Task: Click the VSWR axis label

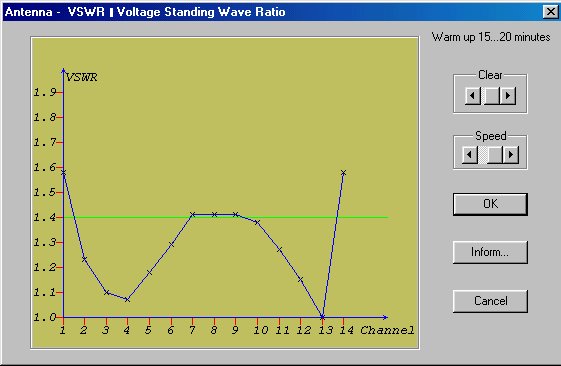Action: click(81, 77)
